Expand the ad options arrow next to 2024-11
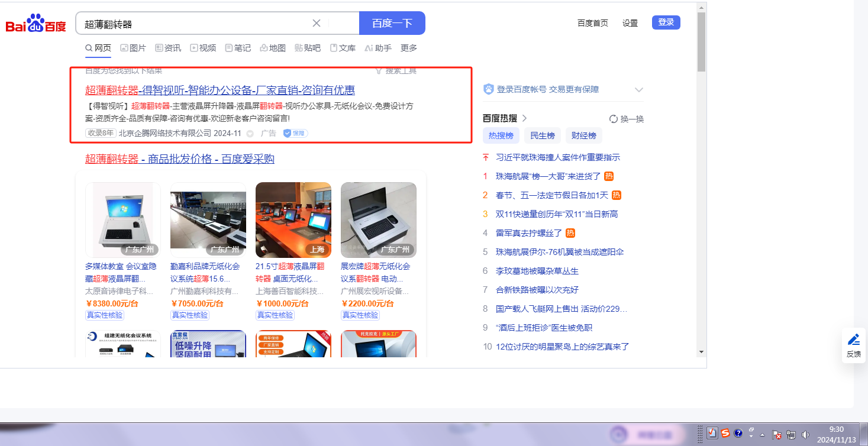Viewport: 868px width, 446px height. click(x=250, y=134)
